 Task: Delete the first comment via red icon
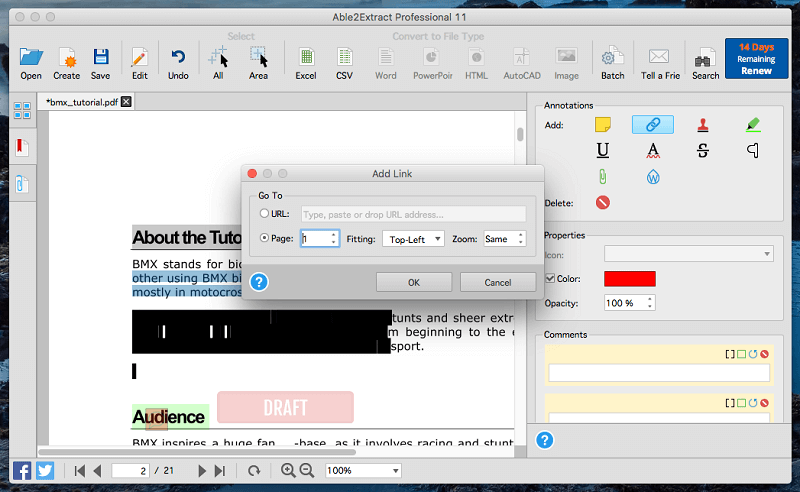tap(764, 354)
